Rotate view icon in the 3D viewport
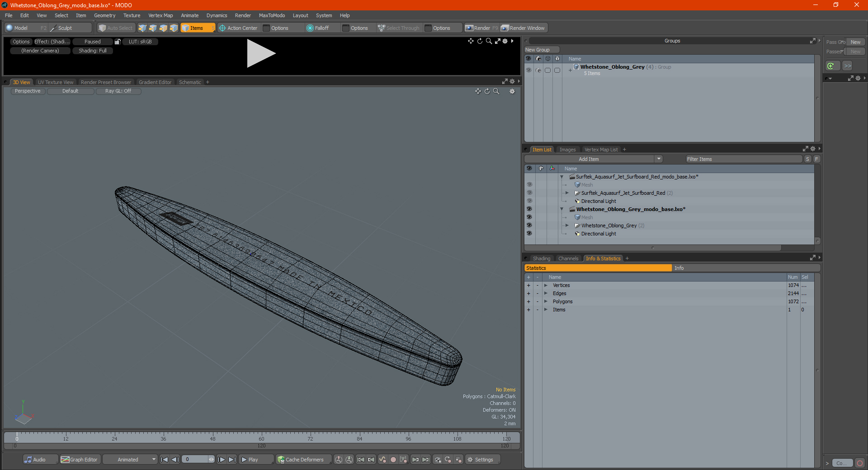Screen dimensions: 868x470 [x=487, y=91]
